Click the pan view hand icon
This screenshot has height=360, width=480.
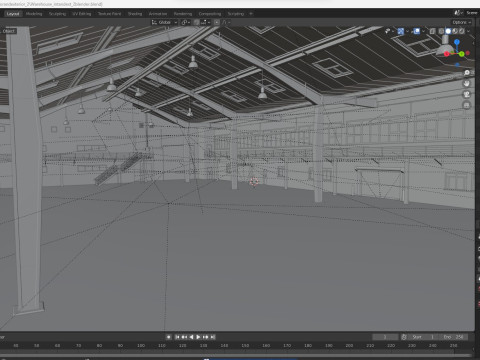(467, 83)
